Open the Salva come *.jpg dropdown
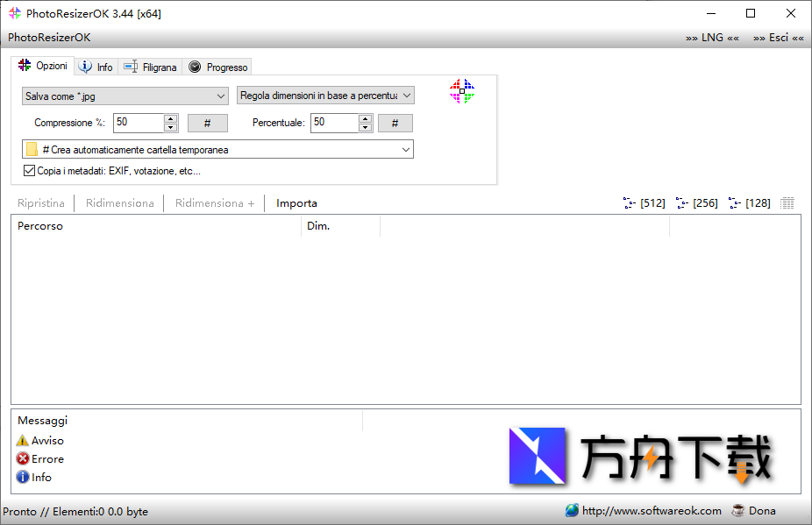The height and width of the screenshot is (525, 812). click(125, 96)
